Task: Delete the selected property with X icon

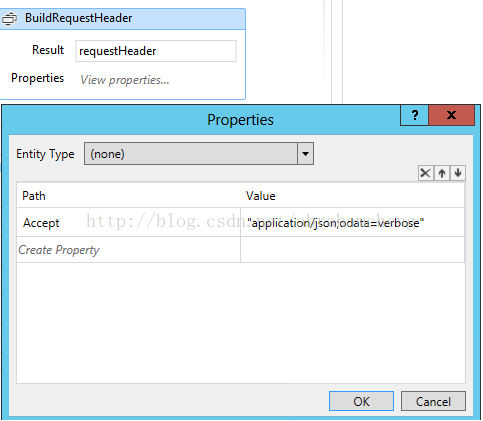Action: click(426, 173)
